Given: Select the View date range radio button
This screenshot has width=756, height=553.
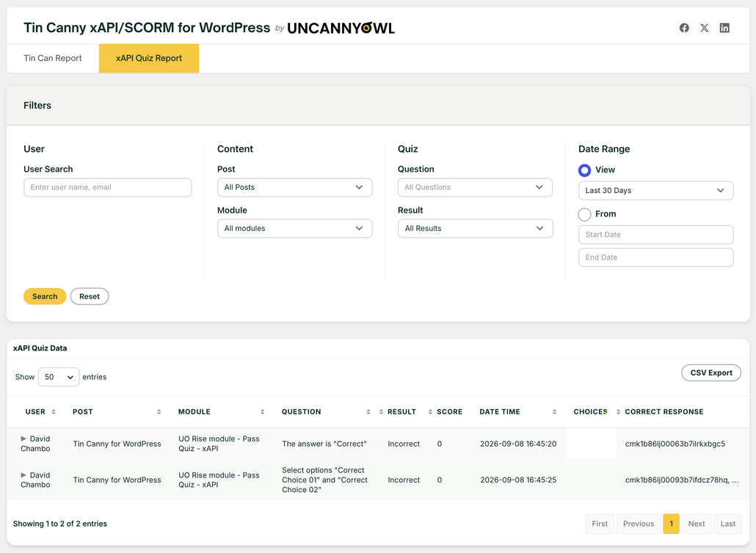Looking at the screenshot, I should [x=584, y=170].
